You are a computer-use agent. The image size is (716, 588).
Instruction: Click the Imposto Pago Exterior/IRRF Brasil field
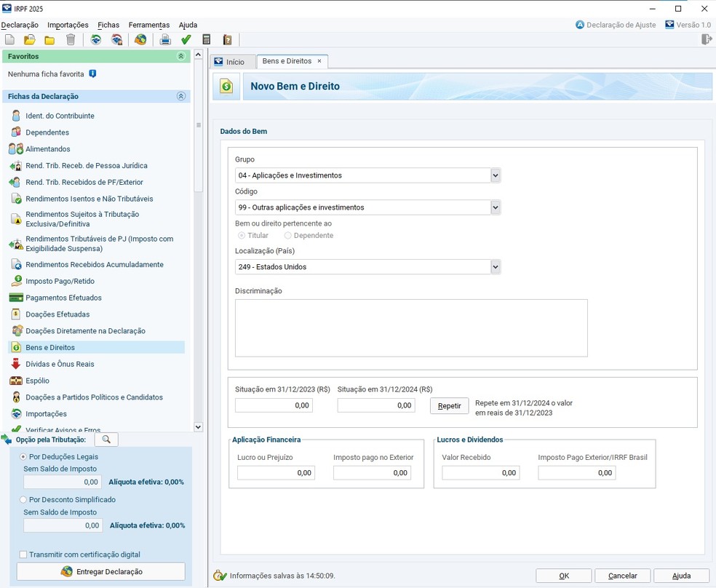click(x=577, y=473)
